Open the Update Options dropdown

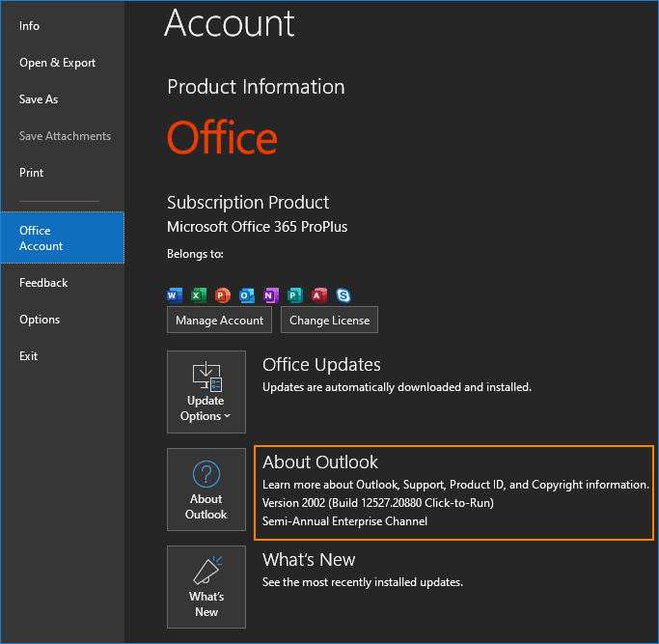point(206,392)
